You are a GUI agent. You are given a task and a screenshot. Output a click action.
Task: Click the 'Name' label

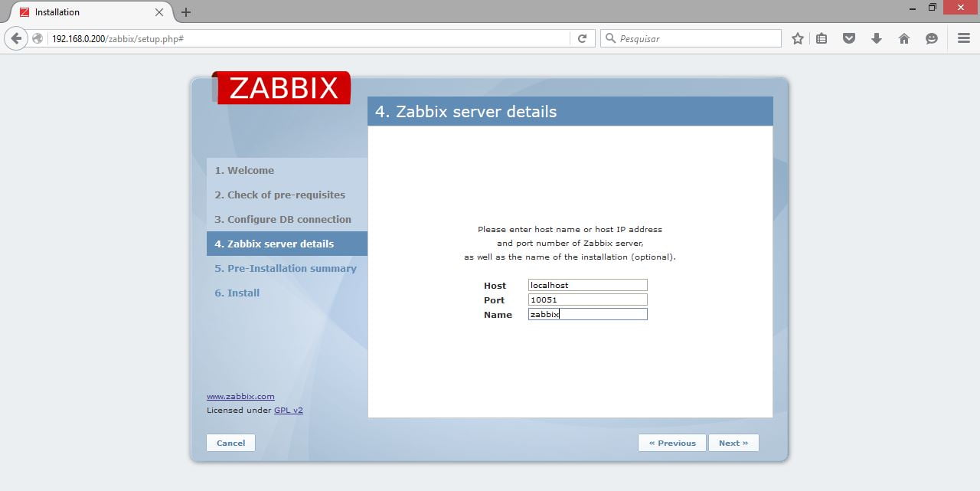coord(498,315)
